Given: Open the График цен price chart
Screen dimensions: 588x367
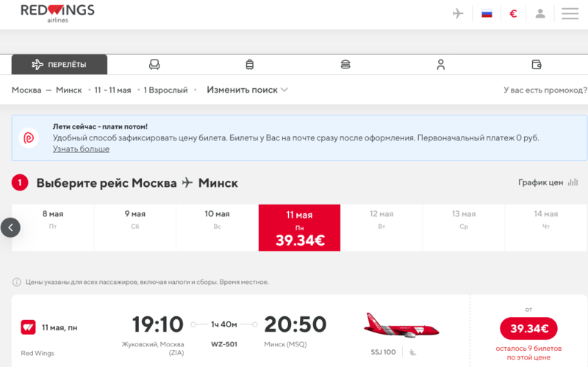Looking at the screenshot, I should point(548,182).
